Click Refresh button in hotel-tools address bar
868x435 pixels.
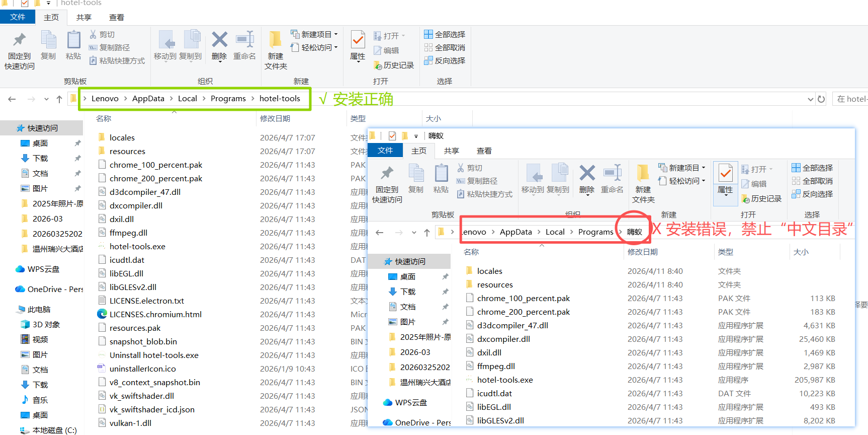click(x=821, y=99)
